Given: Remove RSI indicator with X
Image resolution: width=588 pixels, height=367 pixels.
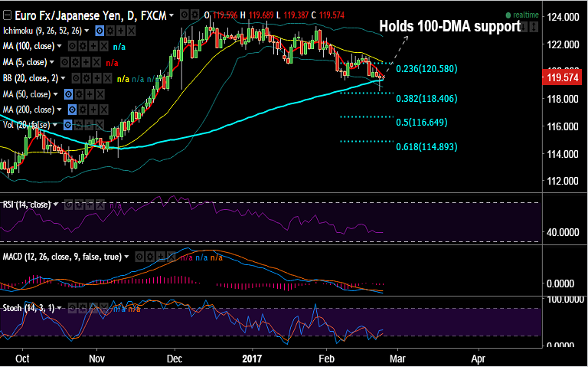Looking at the screenshot, I should 100,205.
